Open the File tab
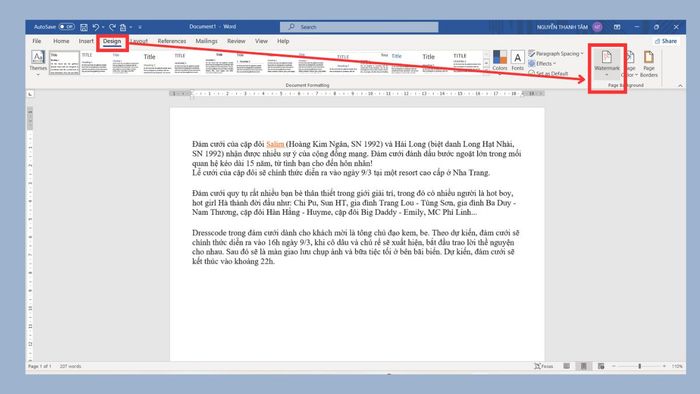Screen dimensions: 700x394 tap(37, 41)
